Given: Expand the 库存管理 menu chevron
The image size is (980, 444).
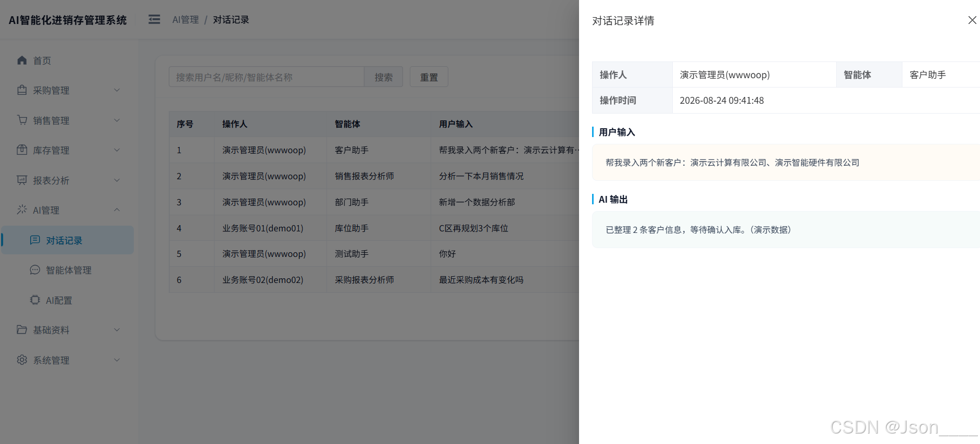Looking at the screenshot, I should [x=117, y=150].
